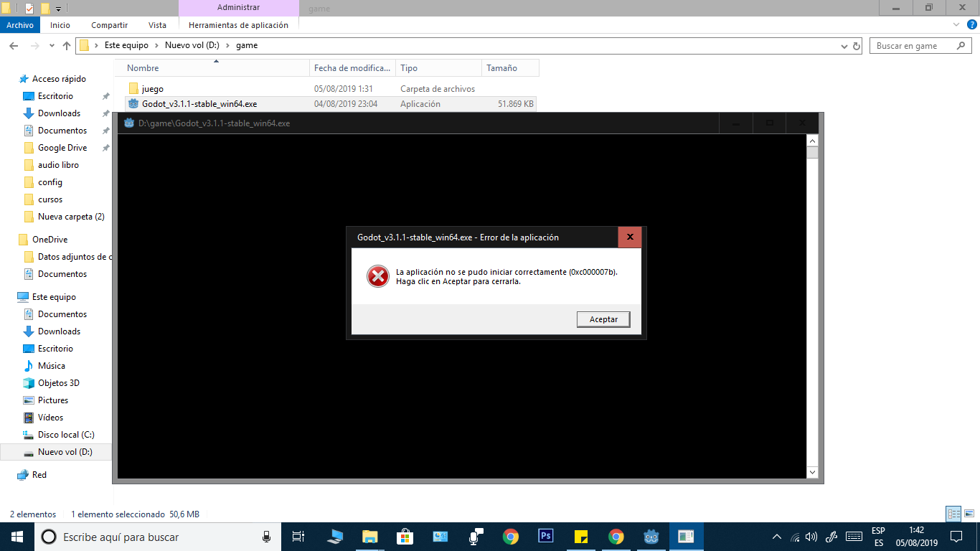Open the Archivo menu
Image resolution: width=980 pixels, height=551 pixels.
pyautogui.click(x=19, y=24)
